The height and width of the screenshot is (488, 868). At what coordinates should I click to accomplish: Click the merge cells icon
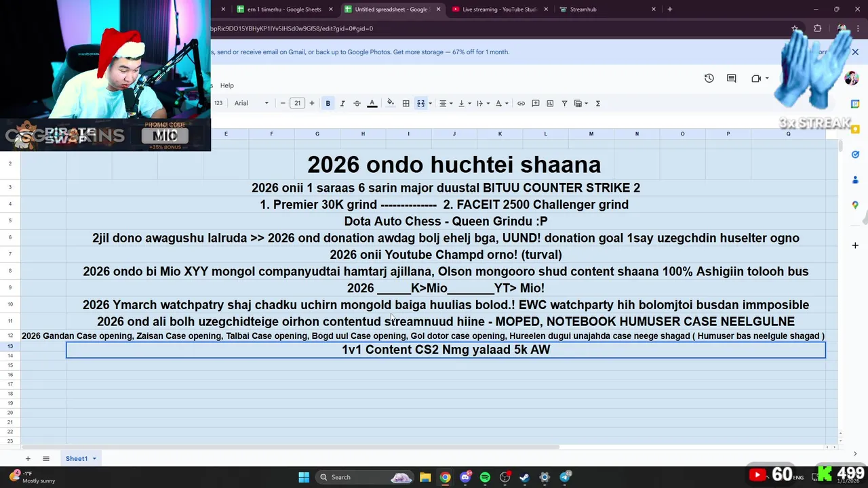click(420, 103)
